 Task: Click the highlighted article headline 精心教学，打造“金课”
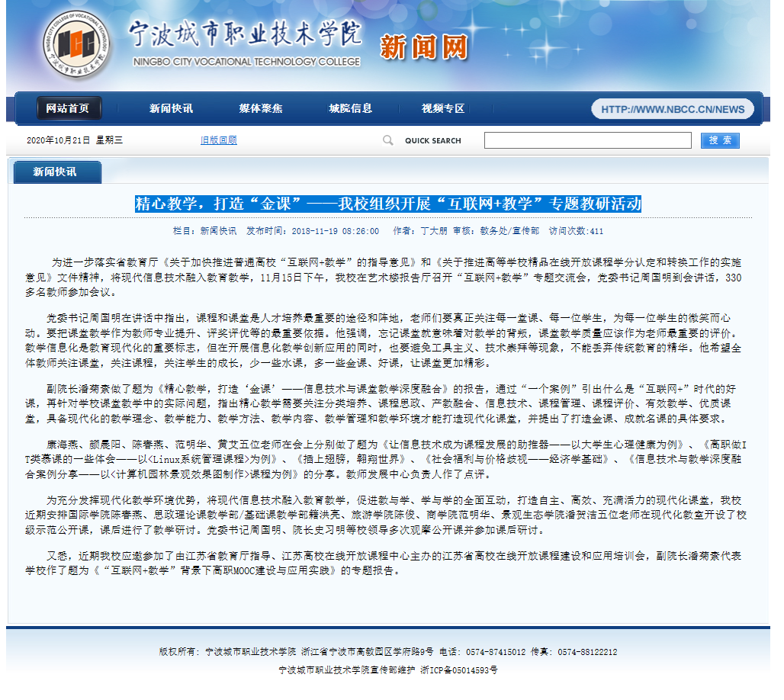point(388,204)
